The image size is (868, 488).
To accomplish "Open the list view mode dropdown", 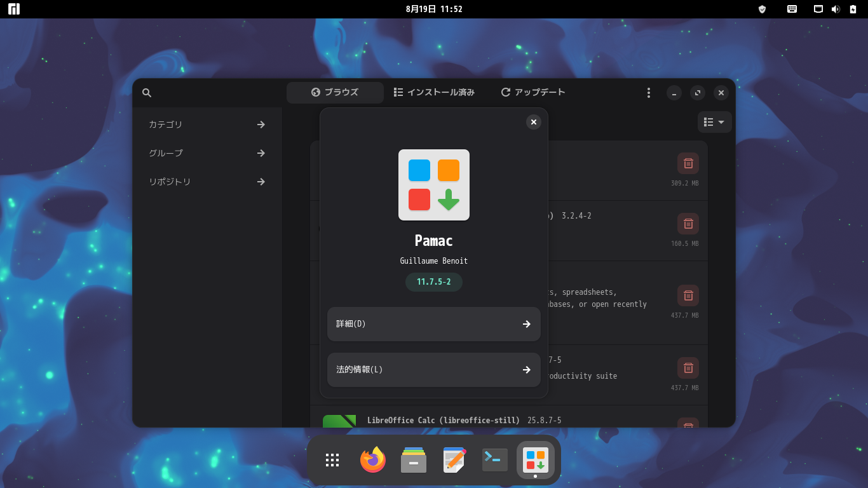I will click(x=714, y=122).
